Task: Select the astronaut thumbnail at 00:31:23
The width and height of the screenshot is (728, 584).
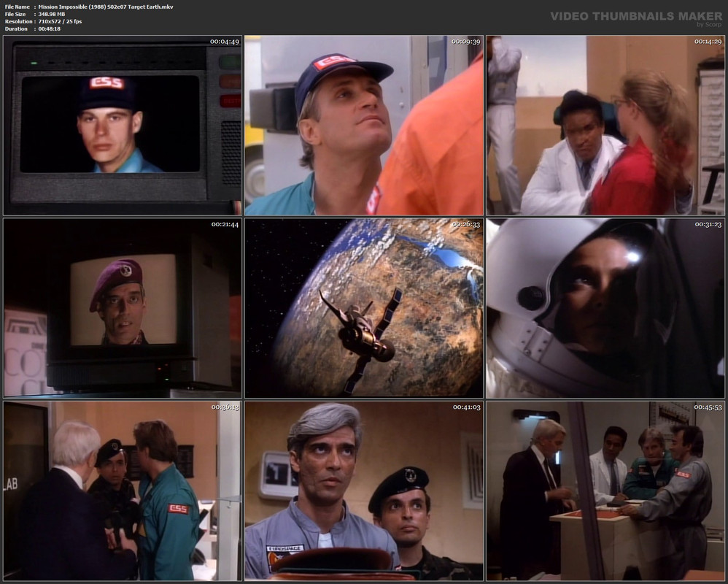Action: [605, 308]
